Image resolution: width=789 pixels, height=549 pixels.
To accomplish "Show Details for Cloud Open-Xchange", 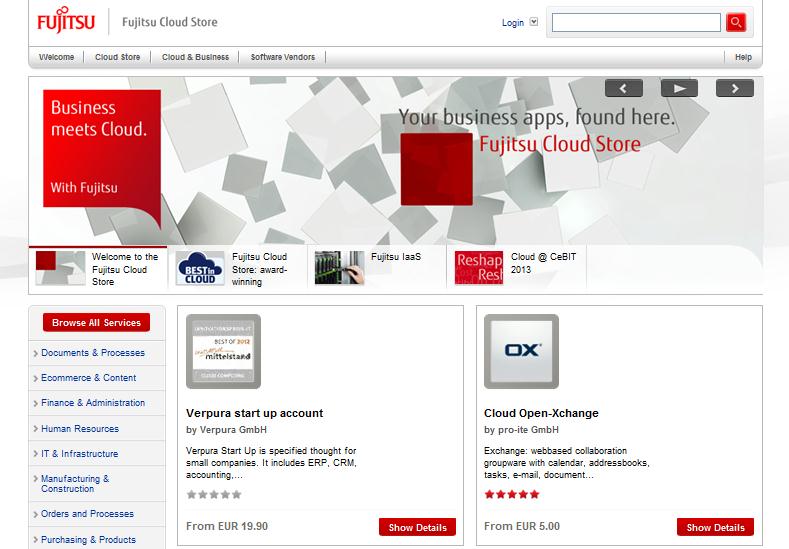I will coord(716,527).
